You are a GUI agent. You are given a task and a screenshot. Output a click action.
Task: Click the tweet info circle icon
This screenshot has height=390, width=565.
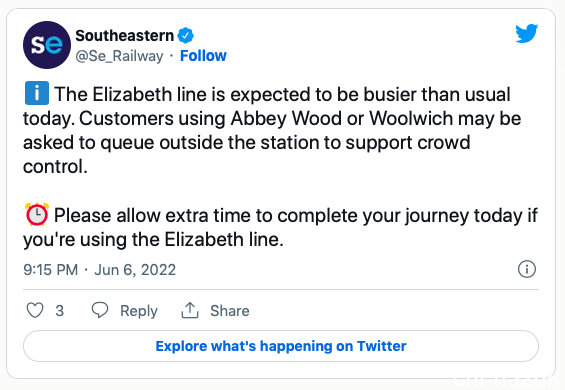pos(527,269)
